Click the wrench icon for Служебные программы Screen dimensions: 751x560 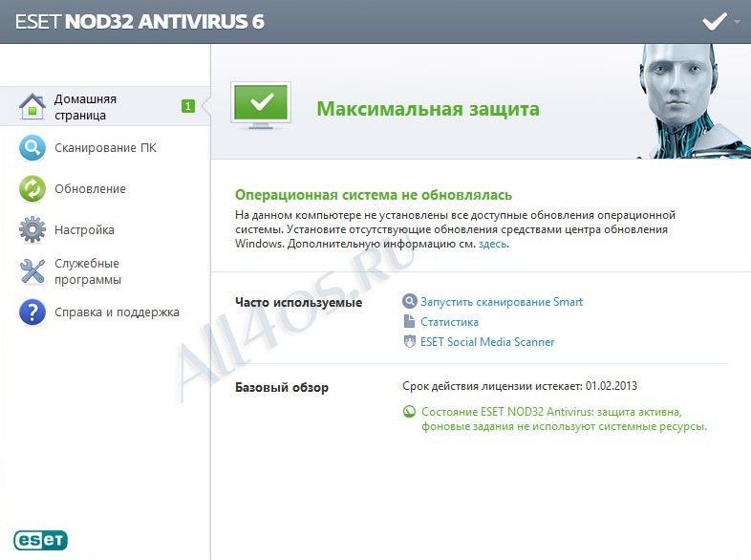(32, 271)
